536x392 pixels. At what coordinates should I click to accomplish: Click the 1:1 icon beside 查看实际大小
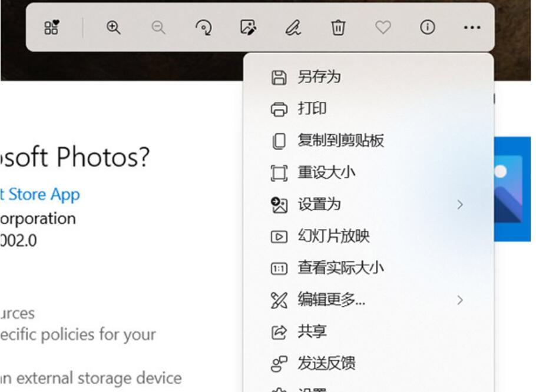(x=279, y=269)
